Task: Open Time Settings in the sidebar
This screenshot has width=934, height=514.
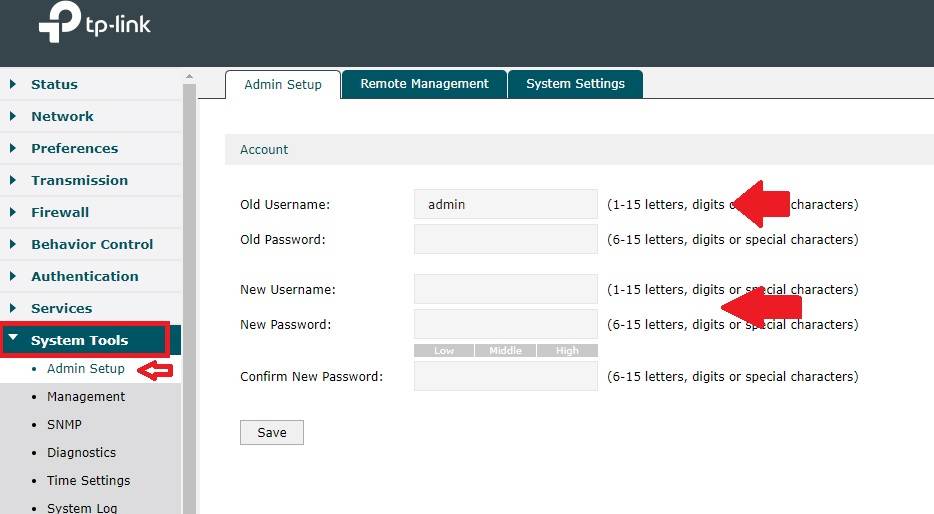Action: coord(88,481)
